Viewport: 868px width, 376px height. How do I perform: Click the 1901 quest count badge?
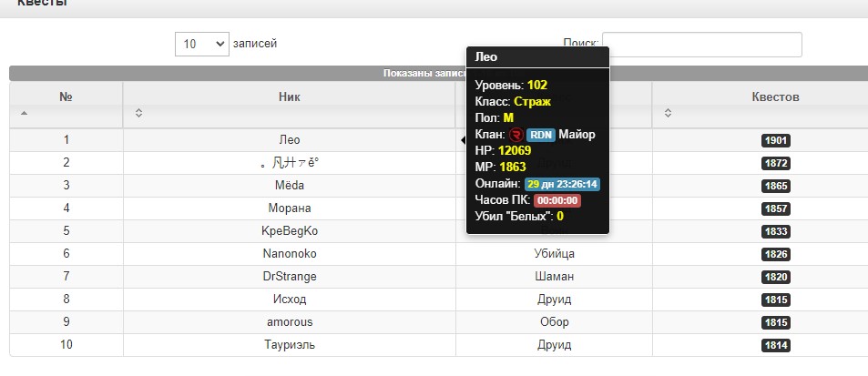coord(775,140)
